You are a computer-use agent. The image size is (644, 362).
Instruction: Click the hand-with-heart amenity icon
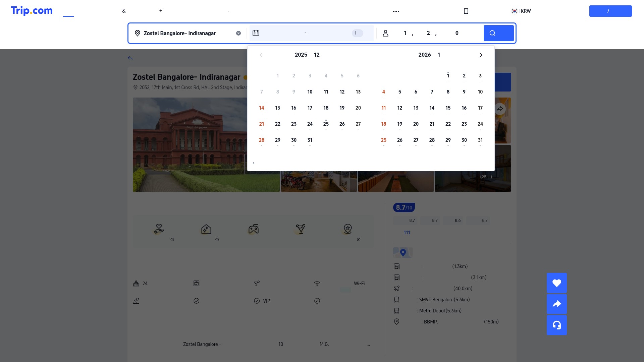coord(159,229)
